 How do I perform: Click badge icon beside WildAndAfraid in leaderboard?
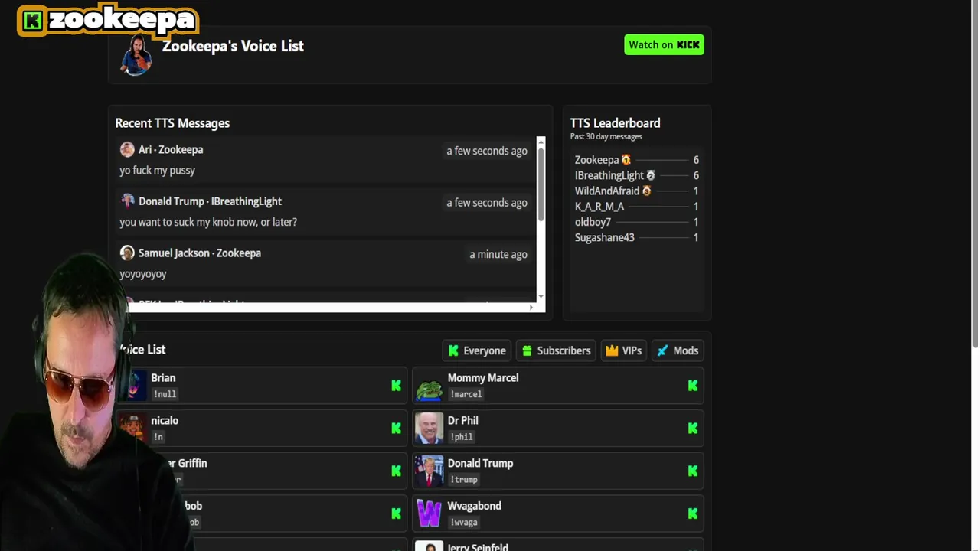647,191
